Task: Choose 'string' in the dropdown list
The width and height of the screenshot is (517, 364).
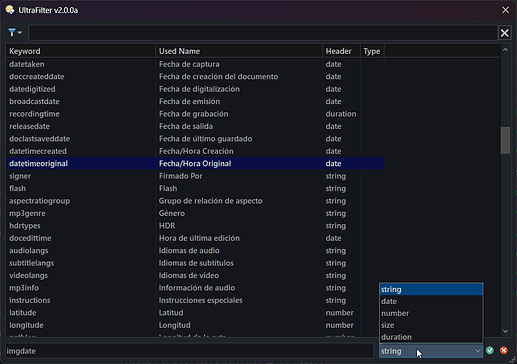Action: coord(431,289)
